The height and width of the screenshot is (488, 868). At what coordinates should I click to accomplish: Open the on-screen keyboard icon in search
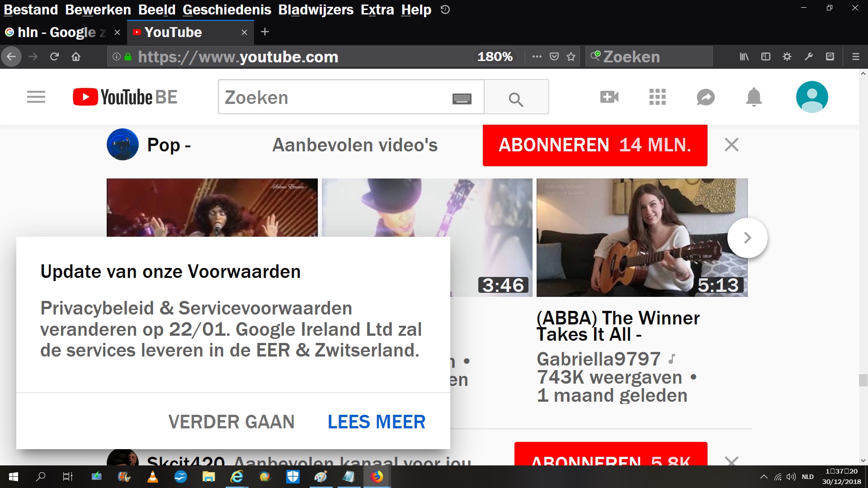pos(462,99)
